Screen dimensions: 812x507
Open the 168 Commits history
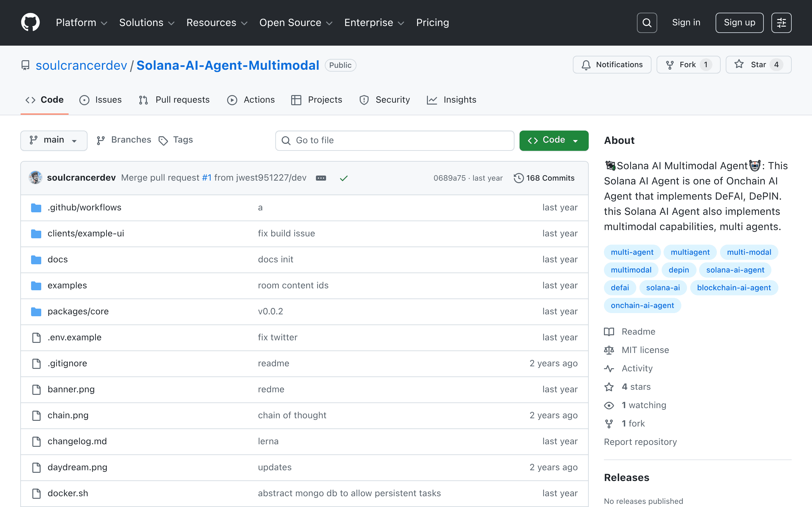click(544, 178)
